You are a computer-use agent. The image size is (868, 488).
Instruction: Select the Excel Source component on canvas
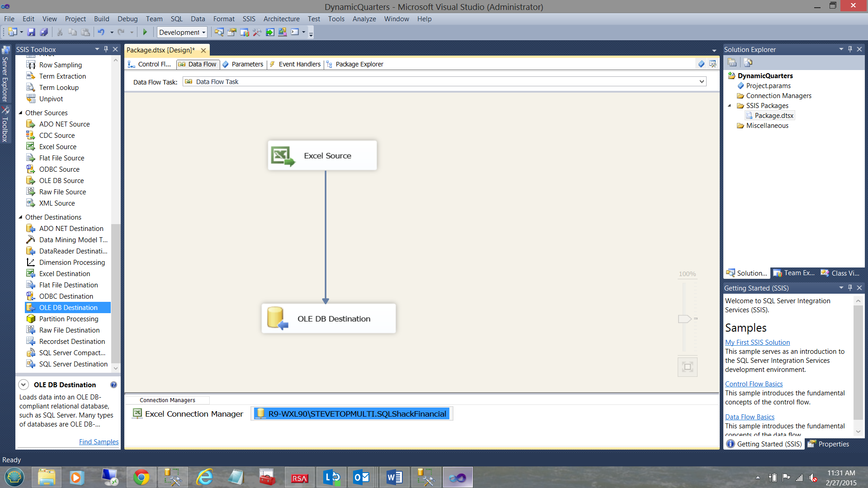[322, 155]
